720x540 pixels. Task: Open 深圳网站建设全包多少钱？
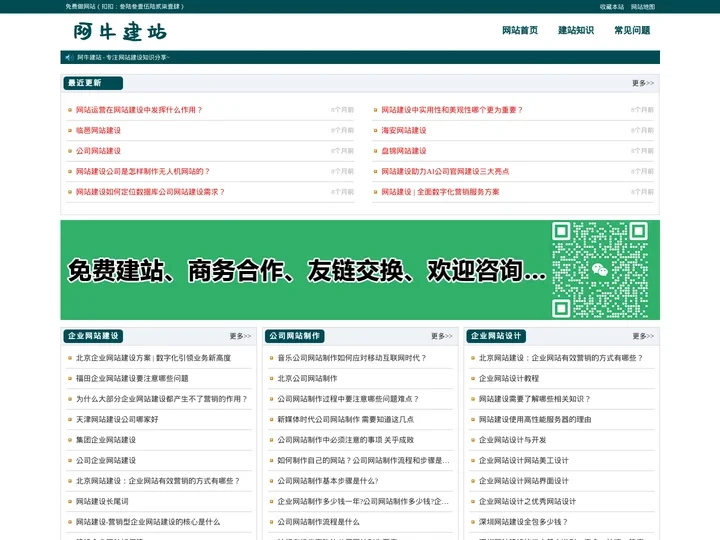523,522
